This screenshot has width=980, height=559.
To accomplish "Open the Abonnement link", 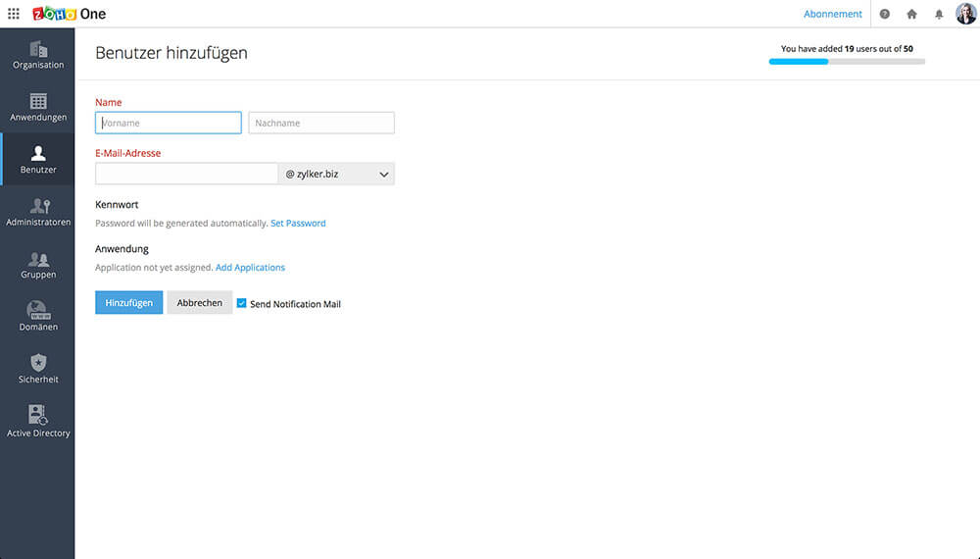I will (x=832, y=14).
